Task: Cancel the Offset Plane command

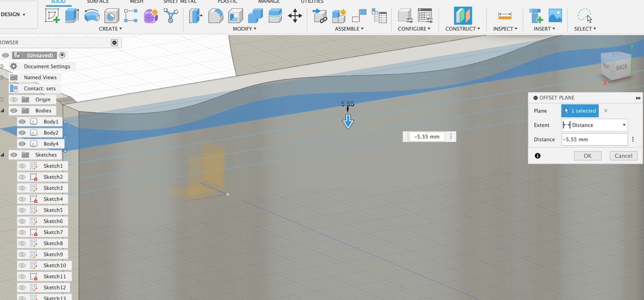Action: (x=623, y=156)
